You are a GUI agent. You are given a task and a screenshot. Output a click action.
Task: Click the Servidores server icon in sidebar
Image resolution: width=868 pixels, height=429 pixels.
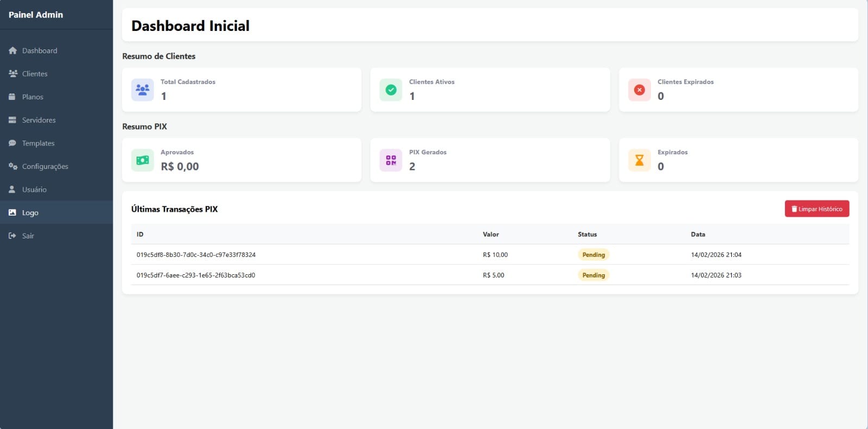(x=12, y=120)
